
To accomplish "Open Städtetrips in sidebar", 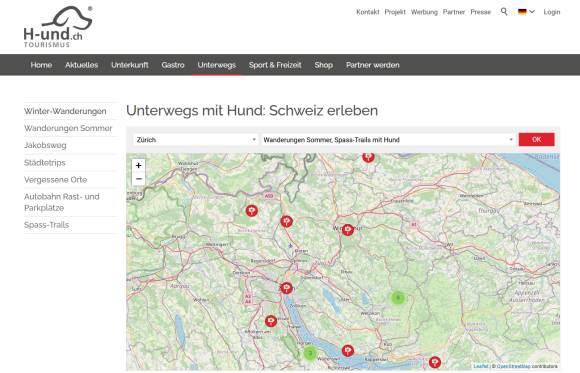I will click(45, 162).
